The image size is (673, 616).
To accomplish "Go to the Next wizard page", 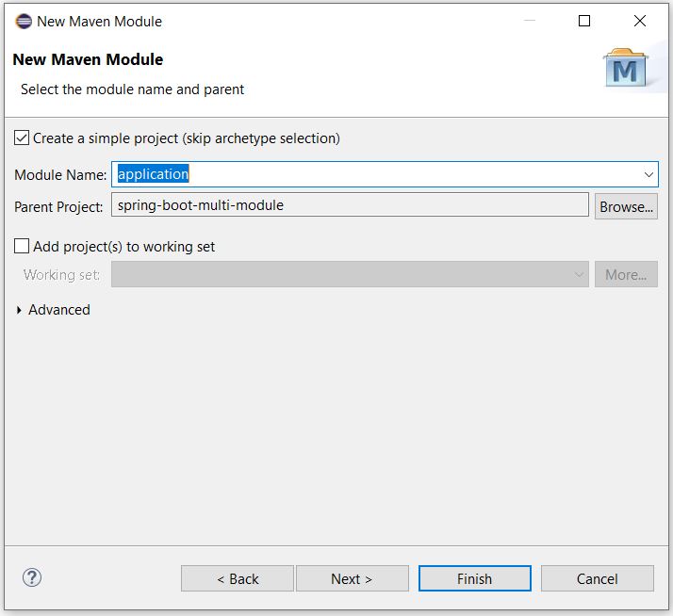I will pos(352,578).
